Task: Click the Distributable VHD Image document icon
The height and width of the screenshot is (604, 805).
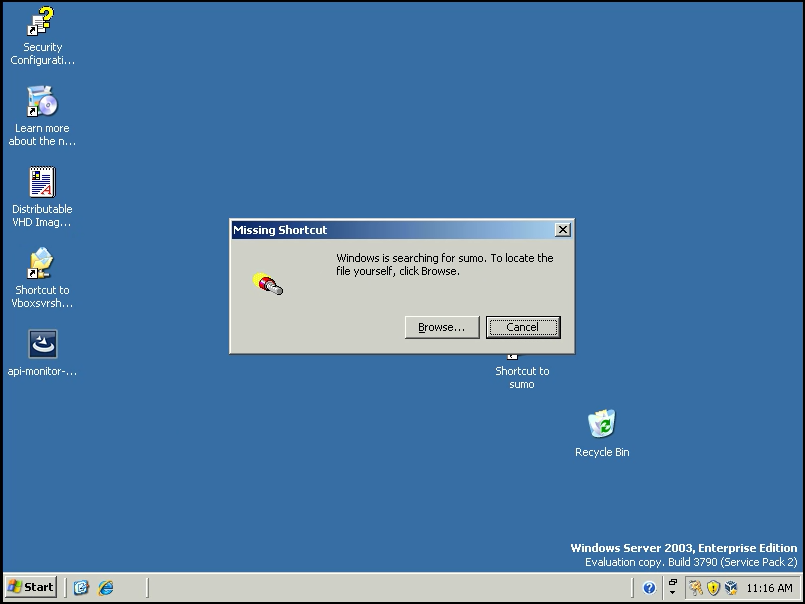Action: click(x=42, y=183)
